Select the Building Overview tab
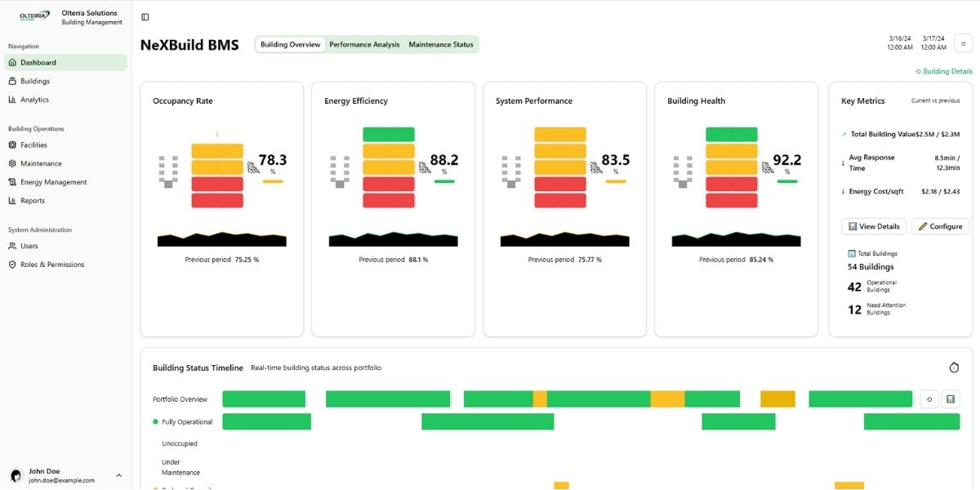The image size is (980, 490). [290, 45]
